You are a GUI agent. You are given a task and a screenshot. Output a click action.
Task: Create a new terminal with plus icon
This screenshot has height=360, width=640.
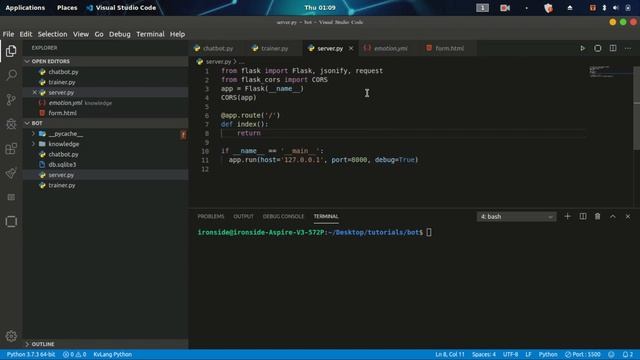coord(567,216)
